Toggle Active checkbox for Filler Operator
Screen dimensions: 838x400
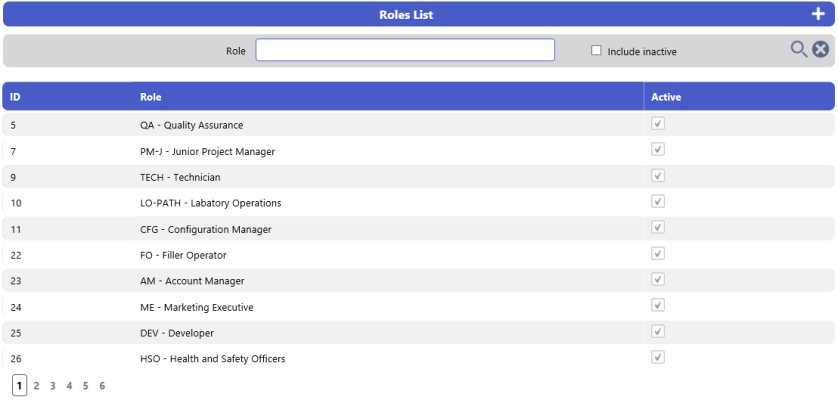point(658,253)
